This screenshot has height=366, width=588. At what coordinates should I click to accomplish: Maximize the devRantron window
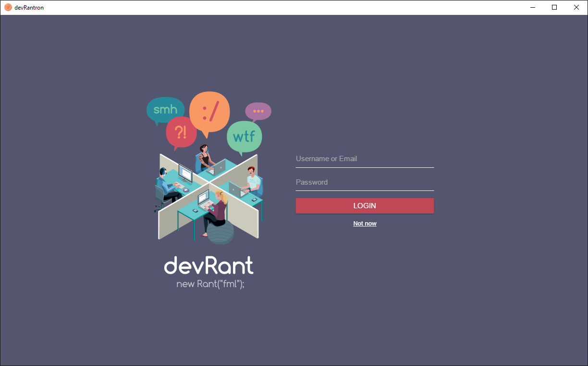point(554,7)
